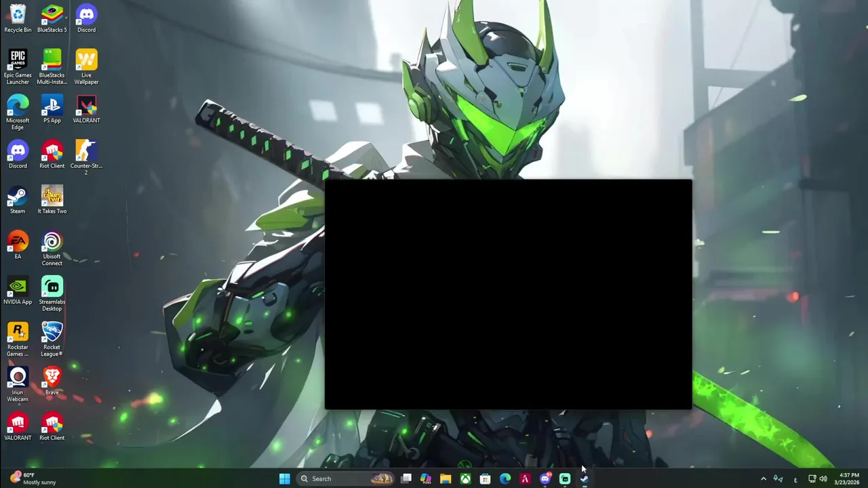This screenshot has width=868, height=488.
Task: Launch BlueStacks 5 from the desktop
Action: 52,18
